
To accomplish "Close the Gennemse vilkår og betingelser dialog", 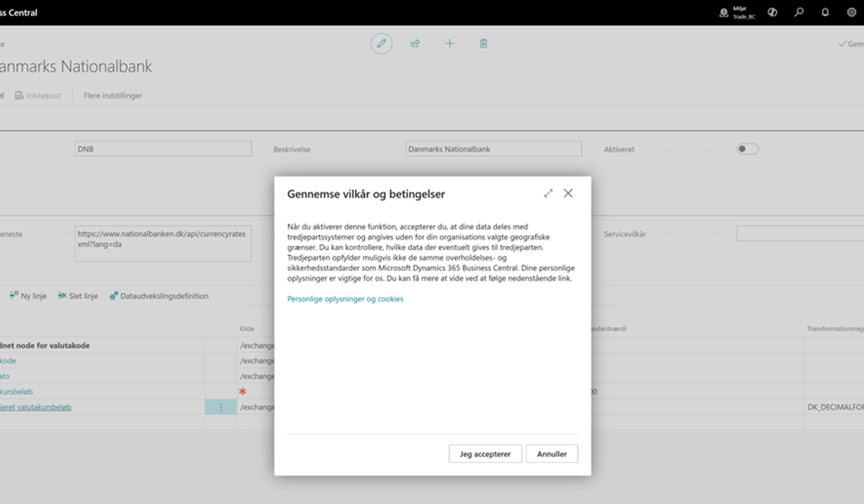I will coord(568,194).
